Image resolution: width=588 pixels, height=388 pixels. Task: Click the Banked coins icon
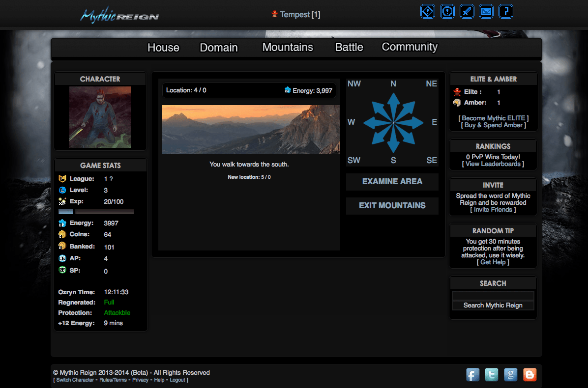(x=62, y=246)
